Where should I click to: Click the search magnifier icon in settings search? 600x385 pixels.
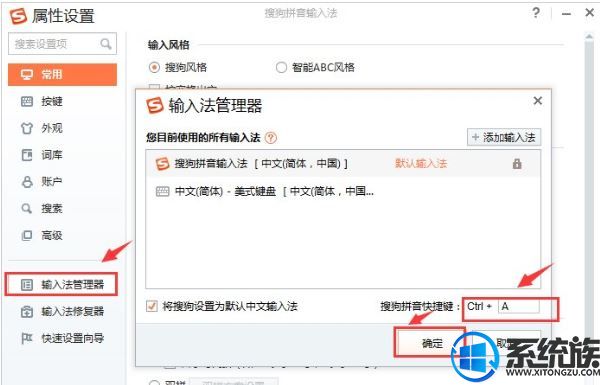click(x=106, y=44)
